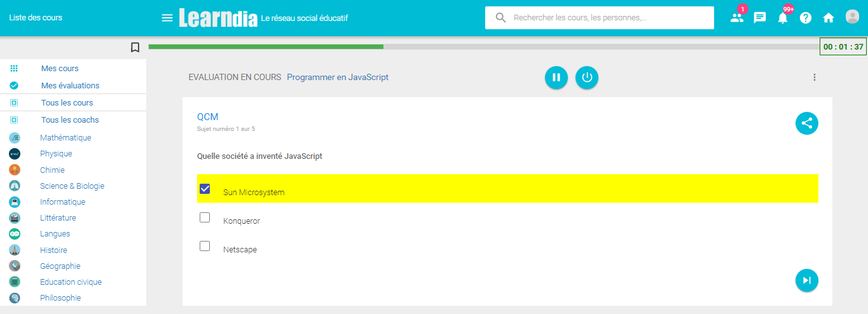The width and height of the screenshot is (868, 314).
Task: Click the EVALUATION EN COURS label
Action: pos(235,78)
